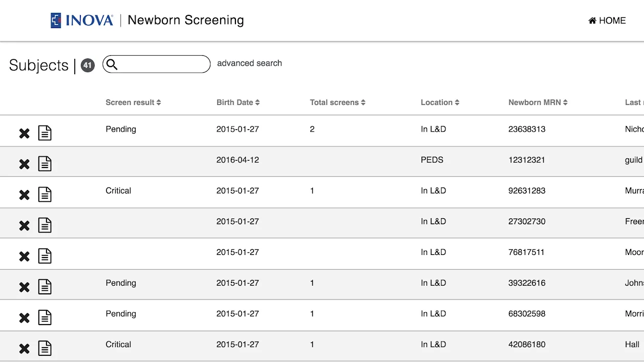Open document for MRN 76817511
644x362 pixels.
tap(45, 256)
